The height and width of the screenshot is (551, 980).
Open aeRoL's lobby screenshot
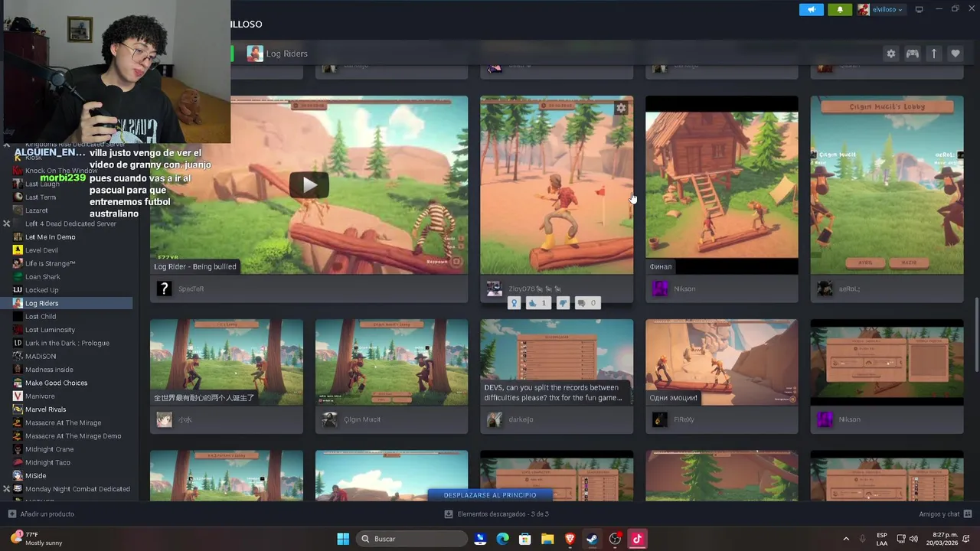coord(887,184)
